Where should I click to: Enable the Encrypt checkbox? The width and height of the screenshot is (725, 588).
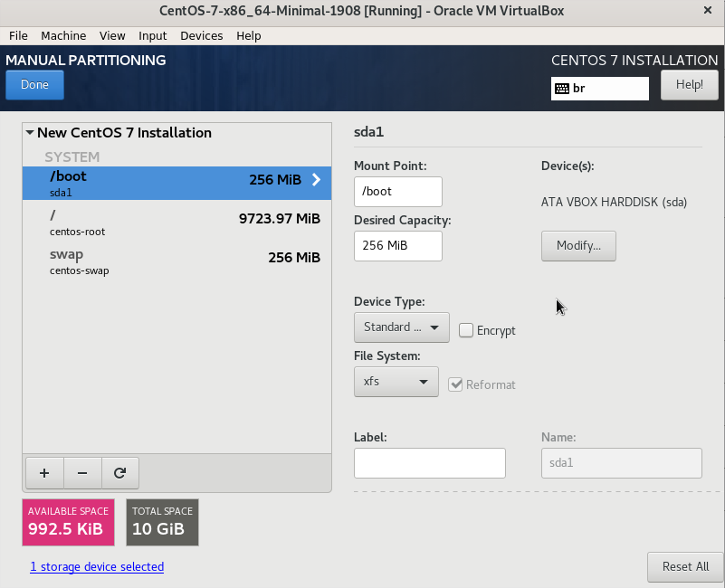[x=465, y=330]
